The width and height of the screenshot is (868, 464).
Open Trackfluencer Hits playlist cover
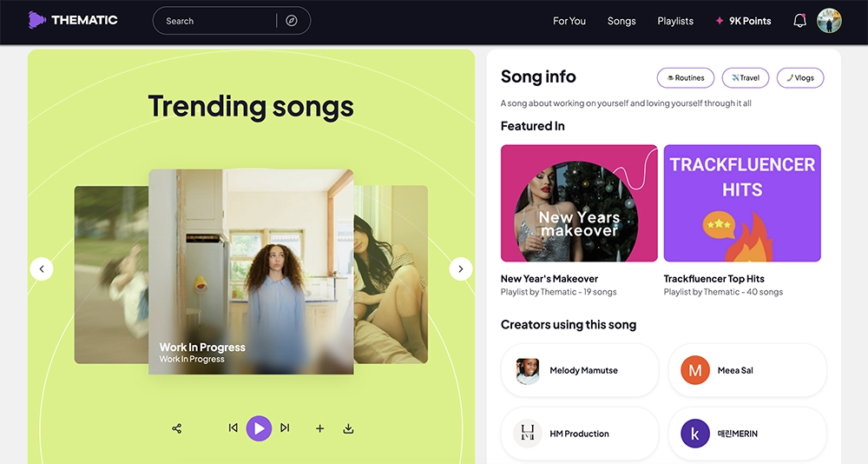742,203
